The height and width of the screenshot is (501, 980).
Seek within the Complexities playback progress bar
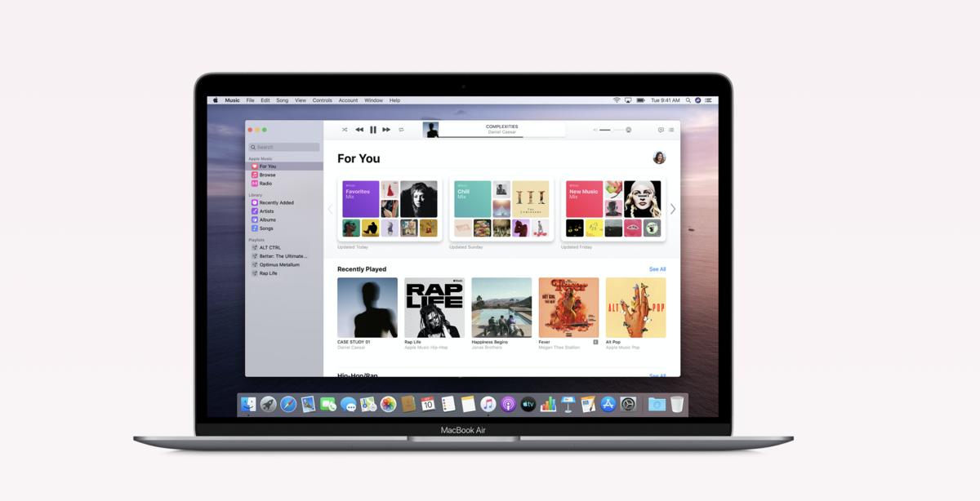pyautogui.click(x=502, y=136)
